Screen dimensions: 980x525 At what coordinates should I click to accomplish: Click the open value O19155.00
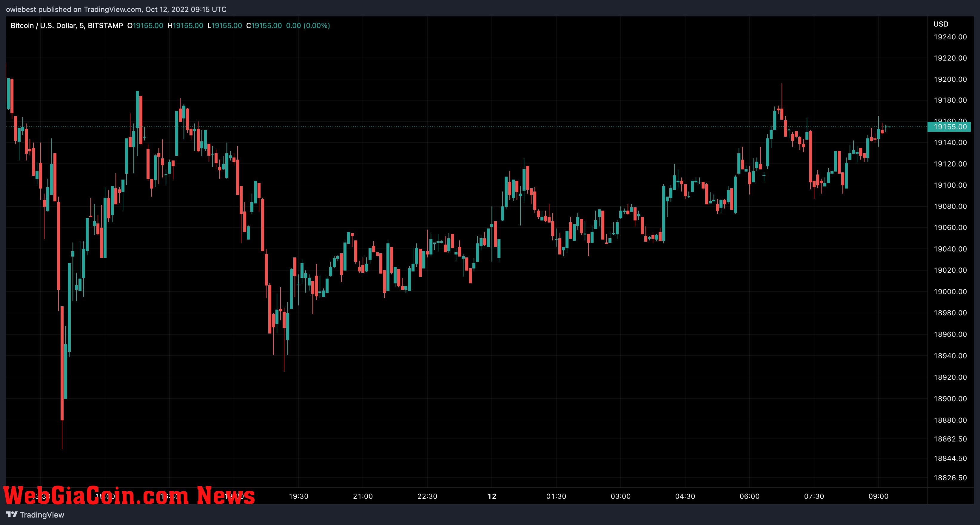pos(145,25)
